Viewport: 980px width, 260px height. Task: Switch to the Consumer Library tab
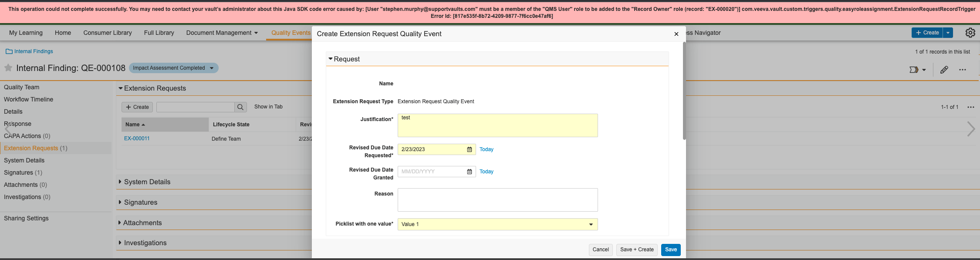[108, 33]
